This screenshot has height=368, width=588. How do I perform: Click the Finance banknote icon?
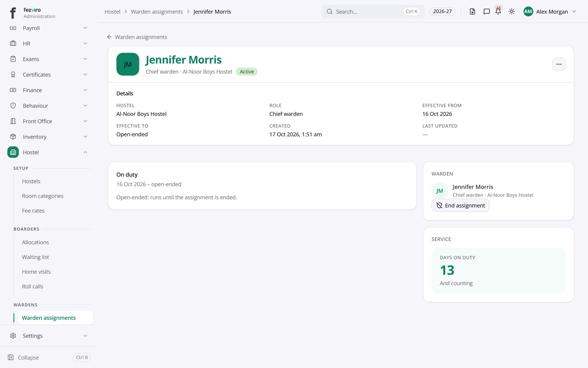point(13,90)
